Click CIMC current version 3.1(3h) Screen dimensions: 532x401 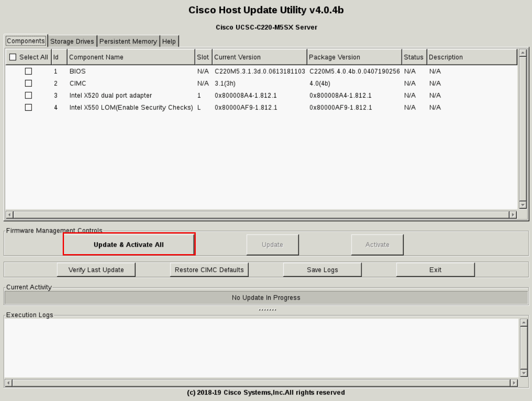(225, 83)
